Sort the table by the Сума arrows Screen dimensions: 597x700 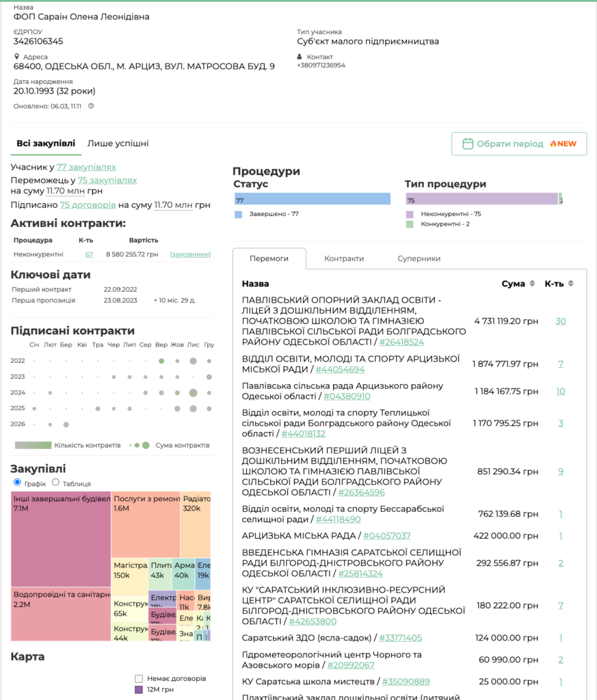531,284
